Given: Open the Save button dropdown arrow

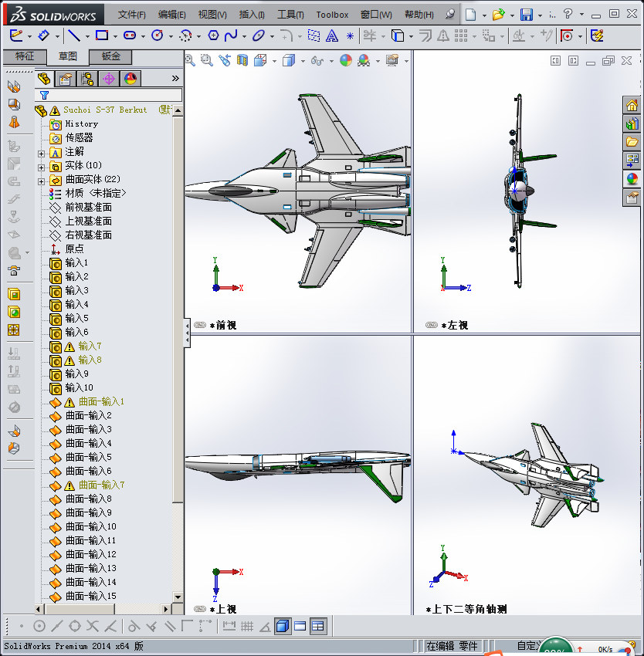Looking at the screenshot, I should (540, 15).
